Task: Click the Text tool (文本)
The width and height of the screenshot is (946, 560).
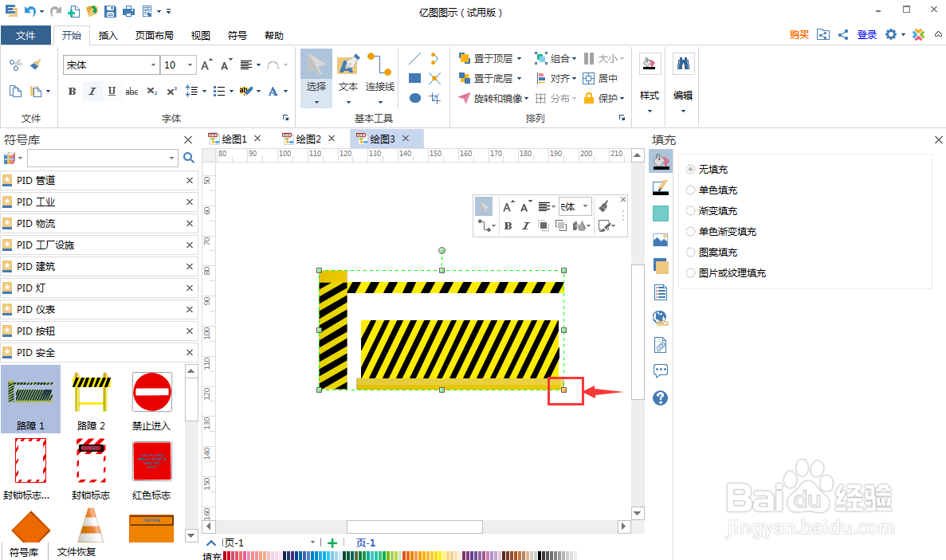Action: click(x=348, y=79)
